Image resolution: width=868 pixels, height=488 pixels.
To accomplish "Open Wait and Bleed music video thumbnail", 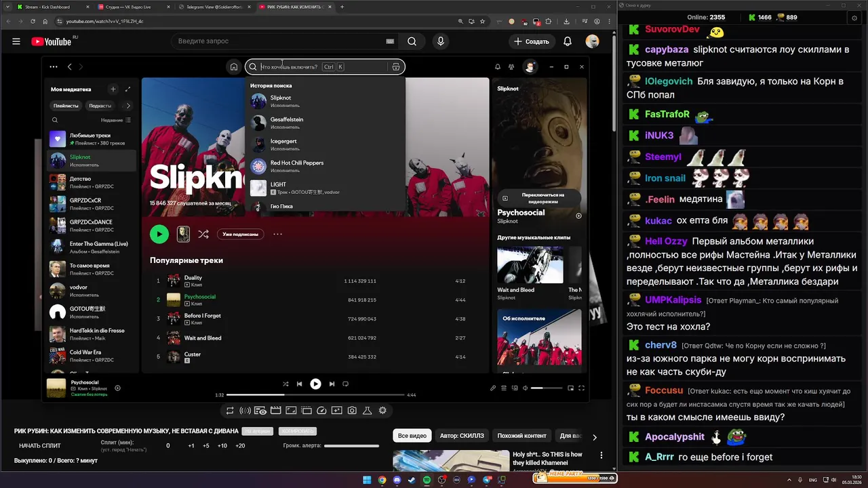I will (530, 264).
